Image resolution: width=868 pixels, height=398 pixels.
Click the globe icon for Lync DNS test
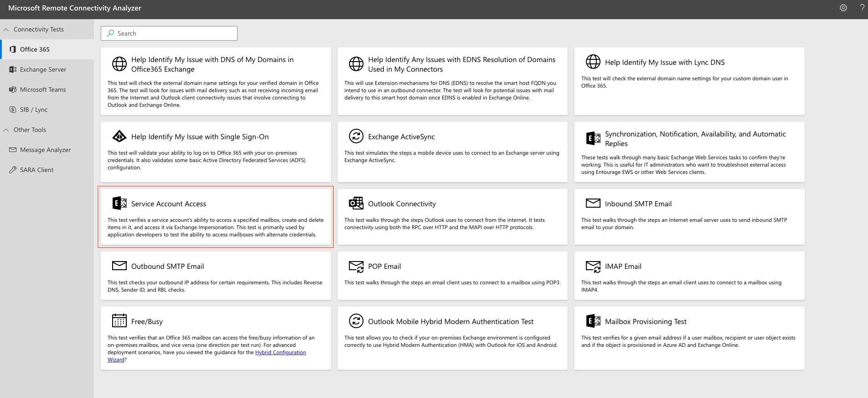click(x=593, y=62)
